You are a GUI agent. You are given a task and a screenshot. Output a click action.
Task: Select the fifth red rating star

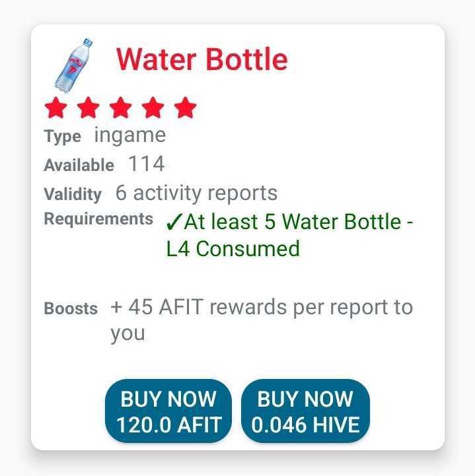point(186,107)
